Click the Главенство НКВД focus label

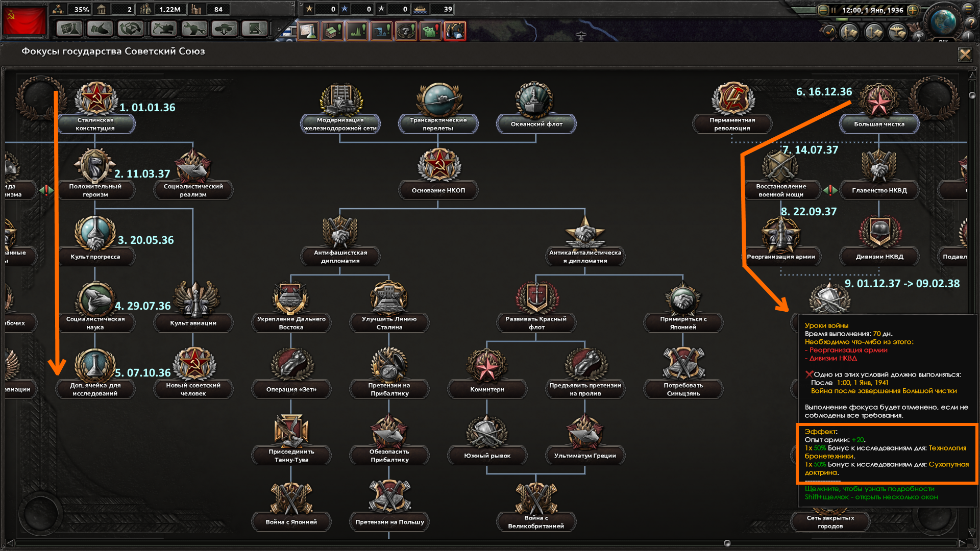pos(879,190)
